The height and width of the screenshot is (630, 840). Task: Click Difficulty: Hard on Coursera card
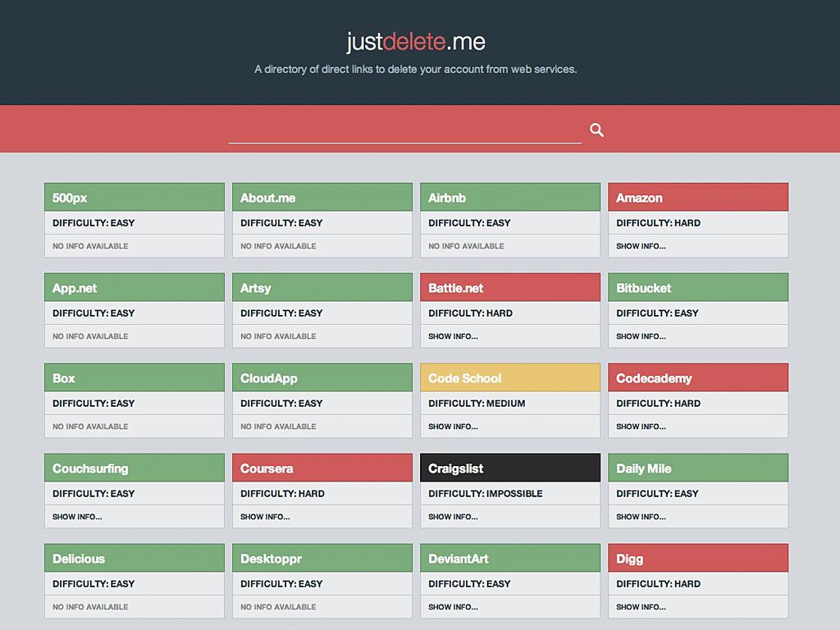click(282, 493)
